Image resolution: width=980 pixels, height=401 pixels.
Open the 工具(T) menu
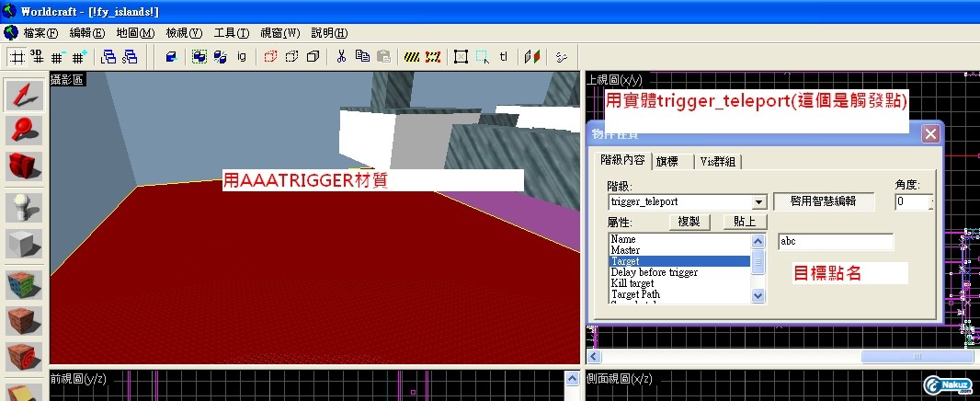tap(232, 33)
